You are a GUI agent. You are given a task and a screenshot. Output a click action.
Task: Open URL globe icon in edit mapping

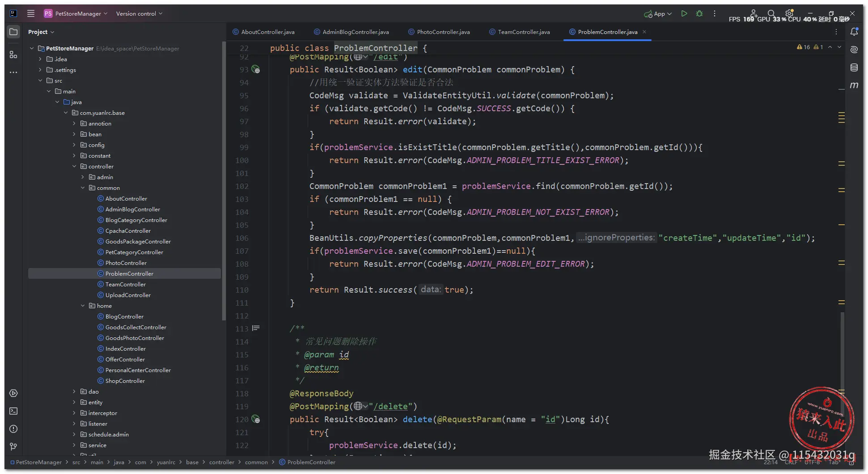[360, 57]
